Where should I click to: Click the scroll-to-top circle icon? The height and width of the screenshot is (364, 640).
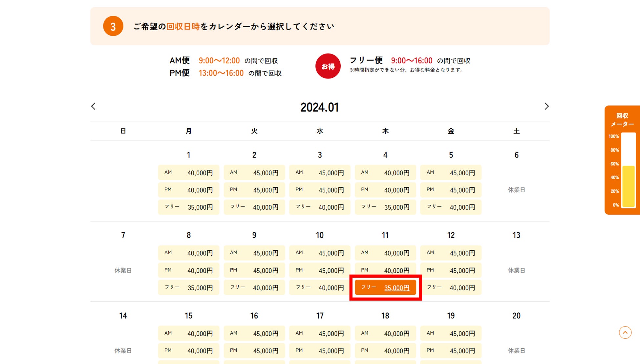625,332
